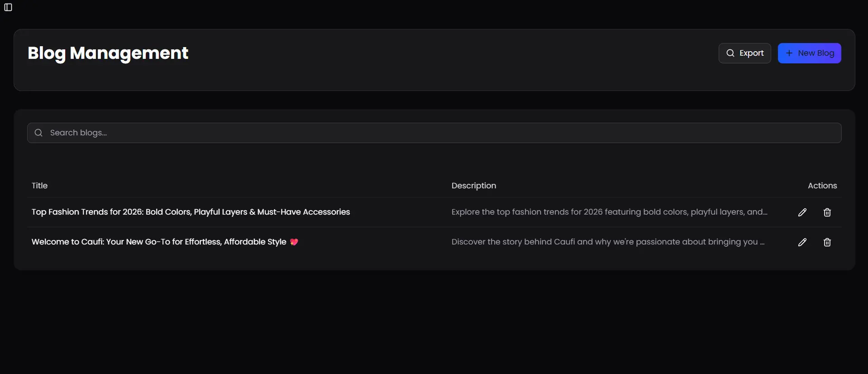Open the Top Fashion Trends for 2026 title
Screen dimensions: 868x374
(x=191, y=212)
